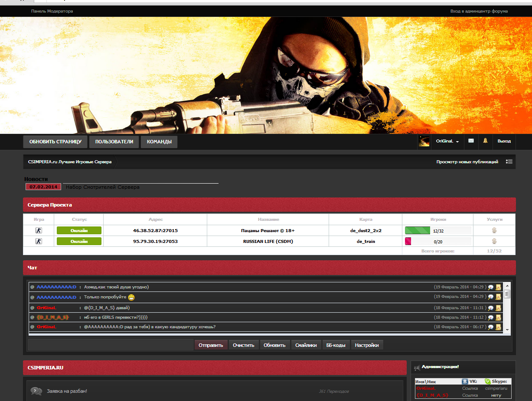Open Вход в админцентр форума link
The width and height of the screenshot is (532, 401).
pyautogui.click(x=479, y=11)
